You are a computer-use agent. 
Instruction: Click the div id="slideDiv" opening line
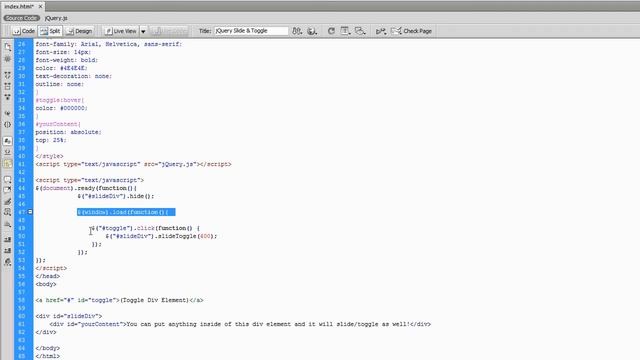[69, 316]
